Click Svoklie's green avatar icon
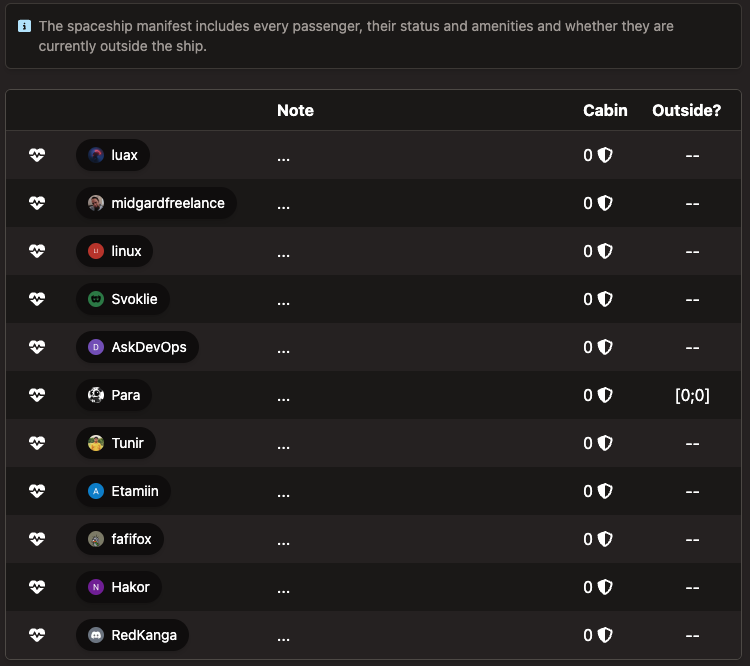 click(x=96, y=299)
